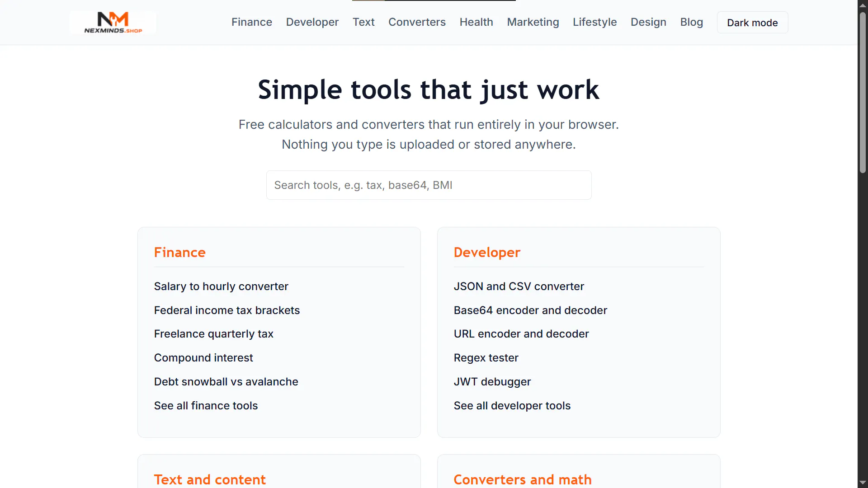Open the JWT debugger
The width and height of the screenshot is (868, 488).
(x=492, y=382)
